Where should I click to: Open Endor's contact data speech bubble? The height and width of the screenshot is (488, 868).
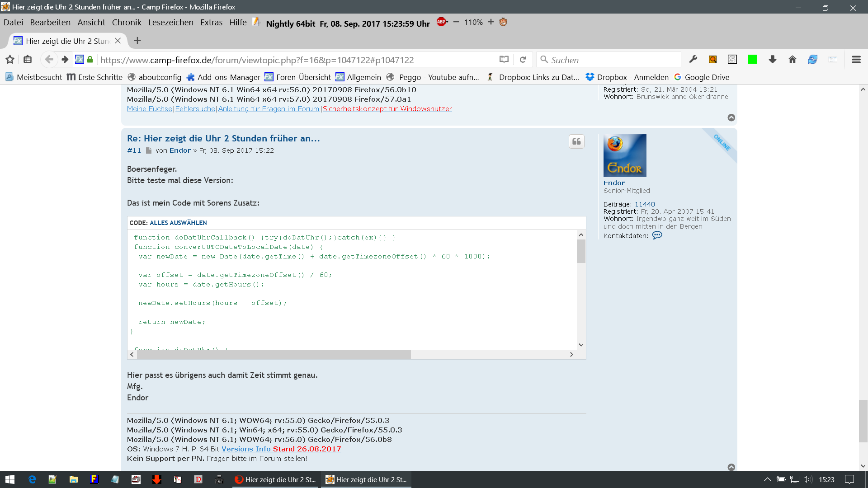pyautogui.click(x=657, y=235)
